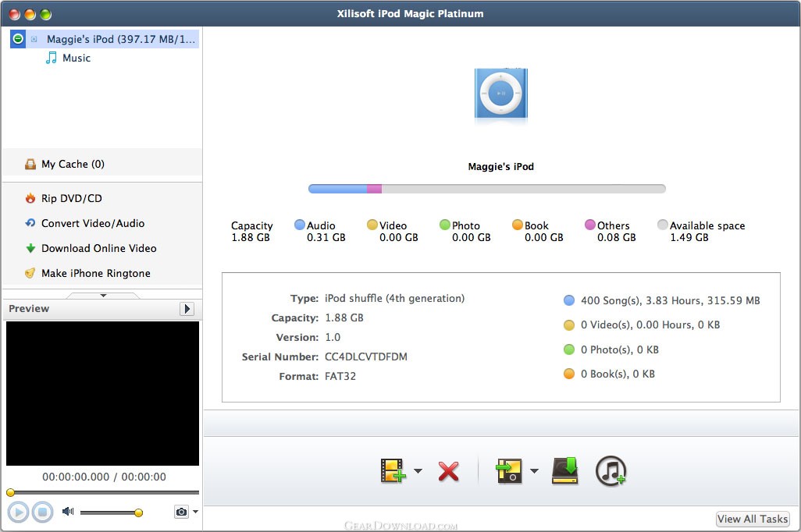Click the My Cache box icon
The height and width of the screenshot is (532, 801).
[30, 164]
